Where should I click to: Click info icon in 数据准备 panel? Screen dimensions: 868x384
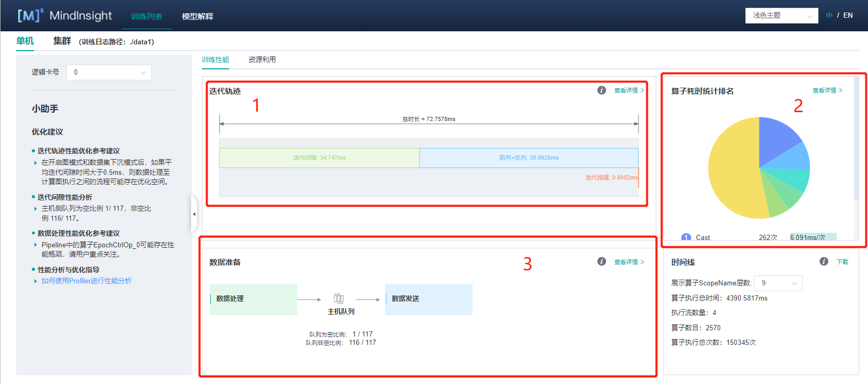(601, 261)
